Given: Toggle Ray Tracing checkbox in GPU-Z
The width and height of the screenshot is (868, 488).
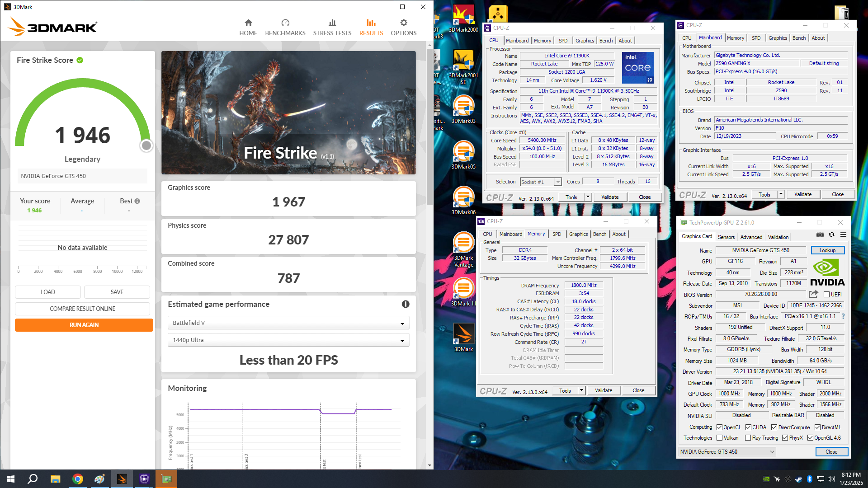Looking at the screenshot, I should point(748,438).
